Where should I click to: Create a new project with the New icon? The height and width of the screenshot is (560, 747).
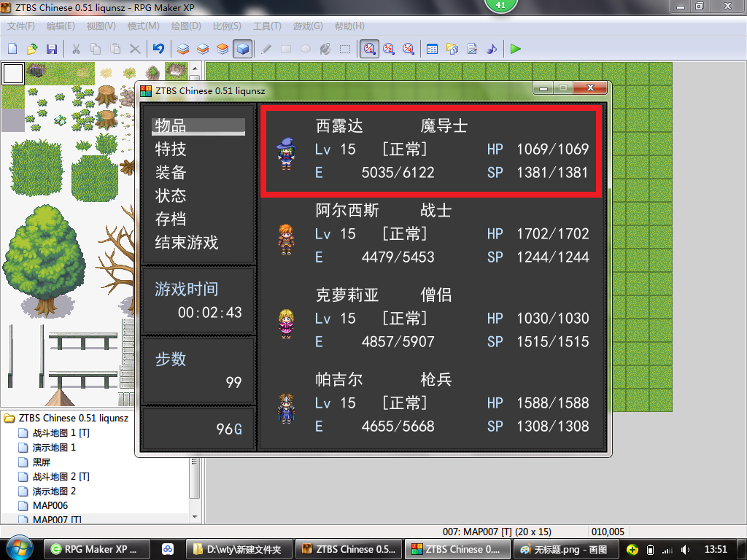[x=13, y=49]
